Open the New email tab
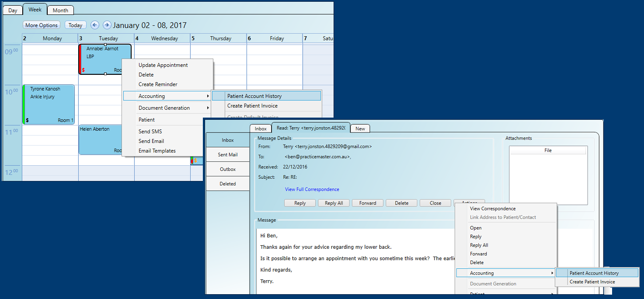This screenshot has height=299, width=644. pyautogui.click(x=360, y=128)
